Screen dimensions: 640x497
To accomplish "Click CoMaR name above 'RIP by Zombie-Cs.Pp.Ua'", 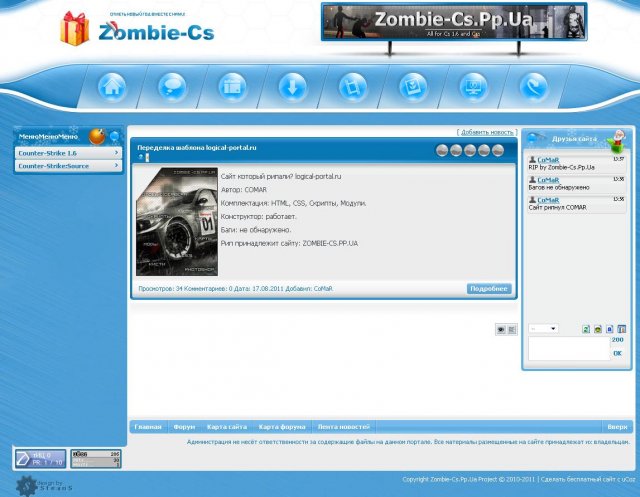I will tap(548, 160).
